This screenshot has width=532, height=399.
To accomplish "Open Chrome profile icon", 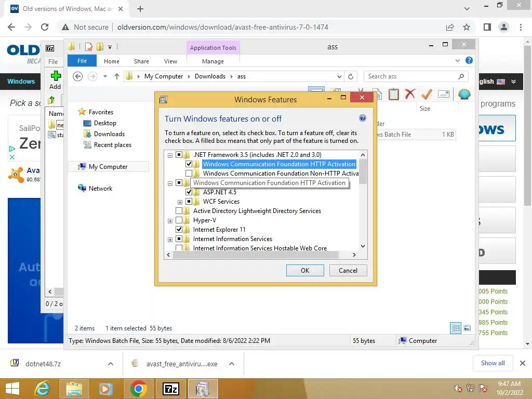I will click(x=504, y=27).
